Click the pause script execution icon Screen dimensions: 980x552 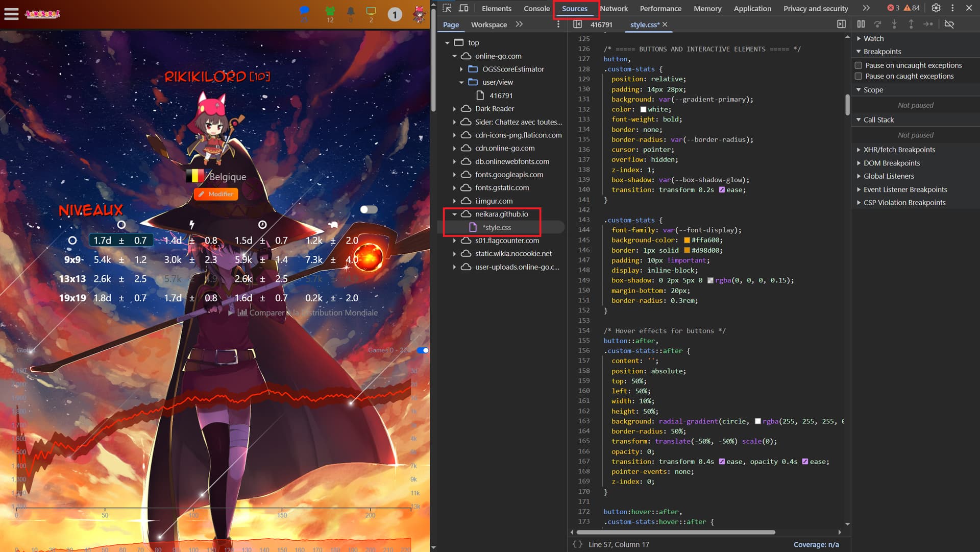[861, 24]
